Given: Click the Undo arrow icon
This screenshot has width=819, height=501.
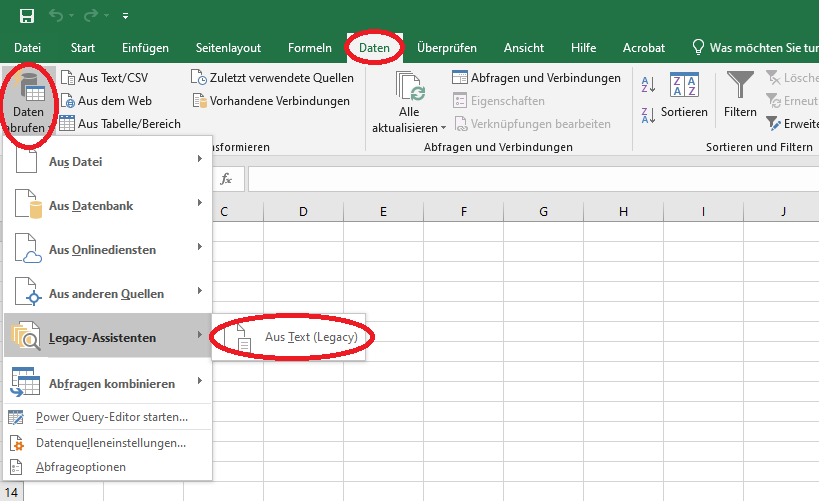Looking at the screenshot, I should [x=56, y=16].
